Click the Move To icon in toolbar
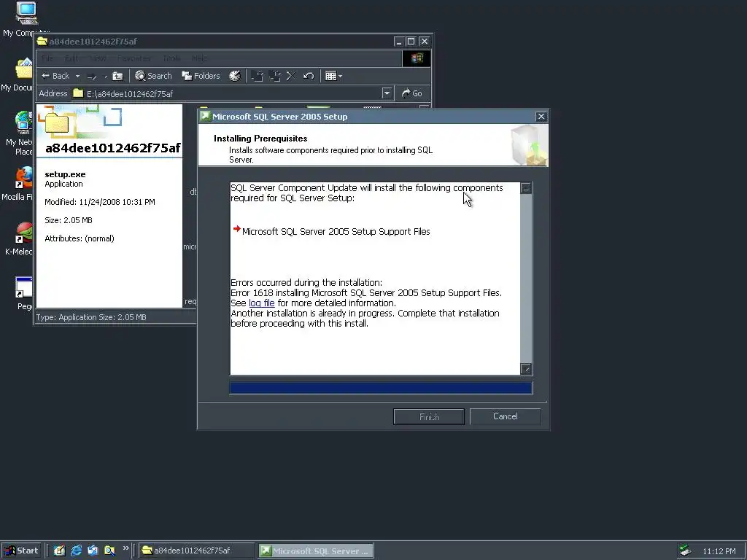Screen dimensions: 747x560 click(258, 76)
